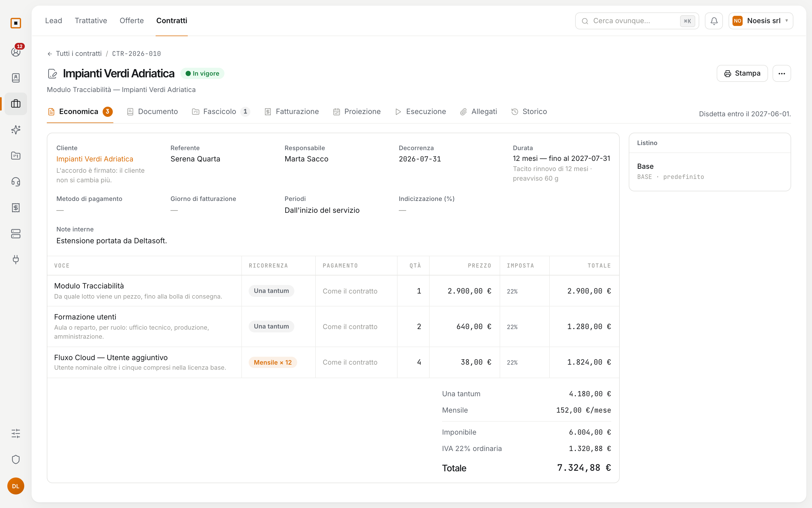The image size is (812, 508).
Task: Open the notifications bell
Action: [x=714, y=21]
